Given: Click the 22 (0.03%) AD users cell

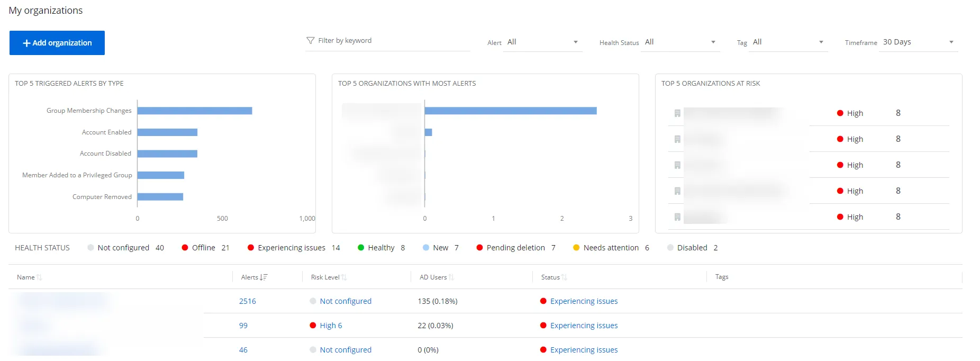Looking at the screenshot, I should tap(435, 326).
